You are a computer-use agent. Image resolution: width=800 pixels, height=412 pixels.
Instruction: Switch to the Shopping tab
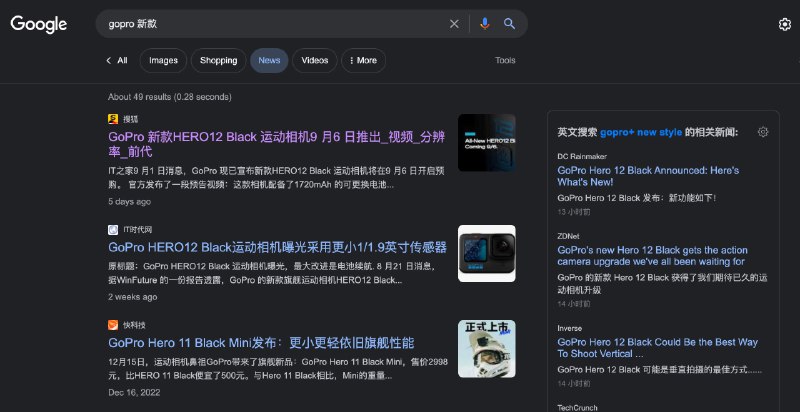click(x=218, y=61)
